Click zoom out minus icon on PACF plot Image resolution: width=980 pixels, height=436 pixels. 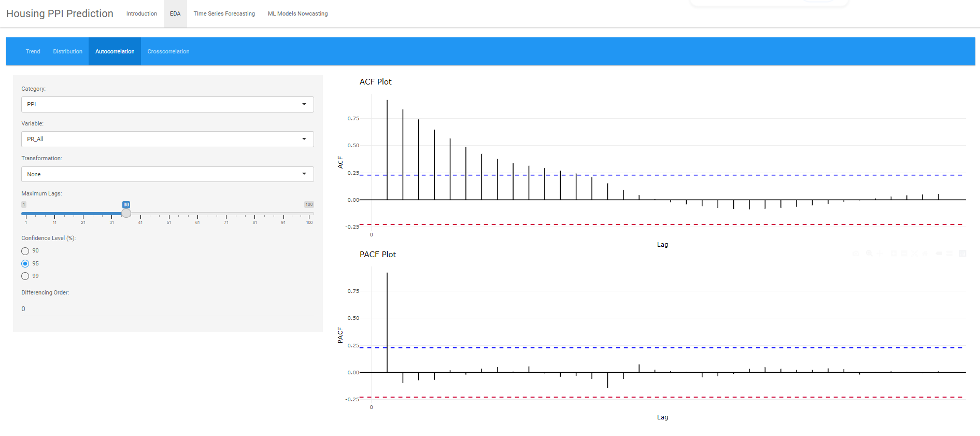904,254
